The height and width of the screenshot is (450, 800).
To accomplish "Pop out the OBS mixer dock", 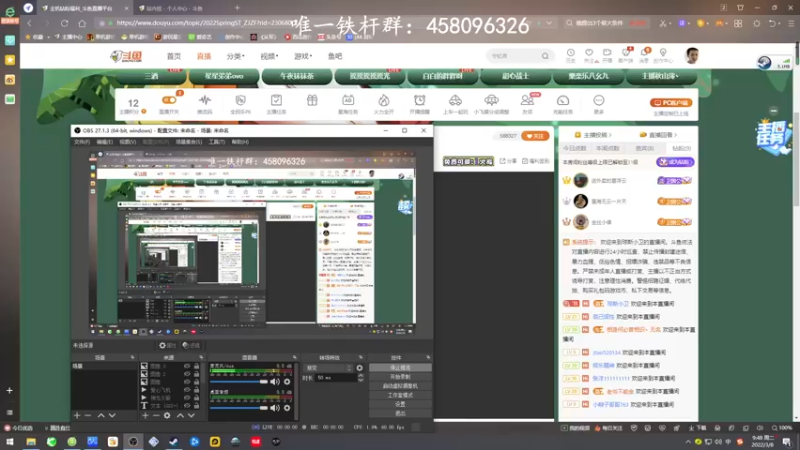I will pos(294,358).
